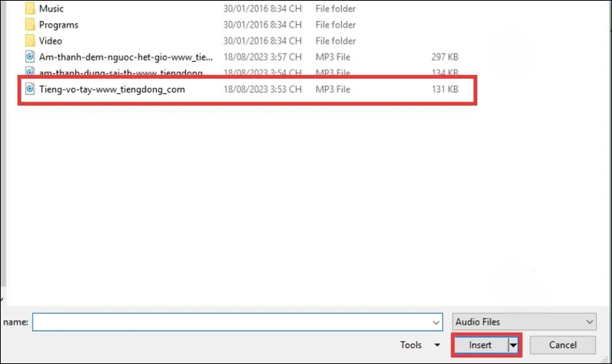Open the Tools dropdown menu
This screenshot has width=612, height=364.
(420, 345)
